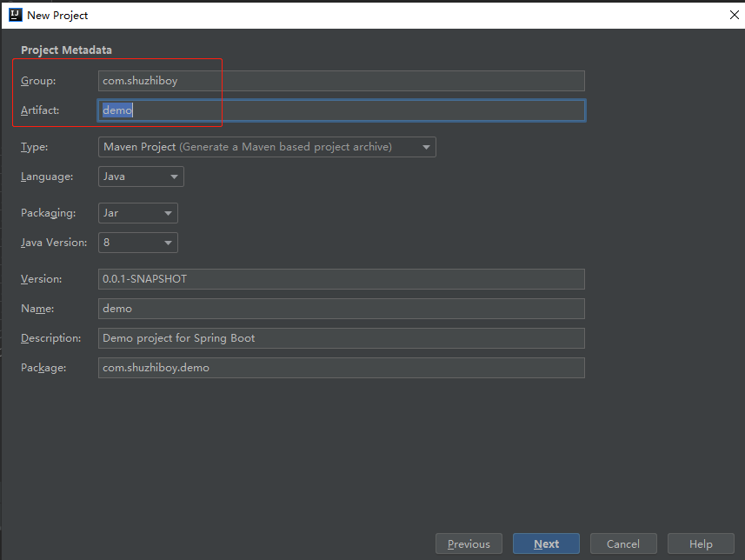Click the Packaging label
The image size is (745, 560).
click(48, 213)
